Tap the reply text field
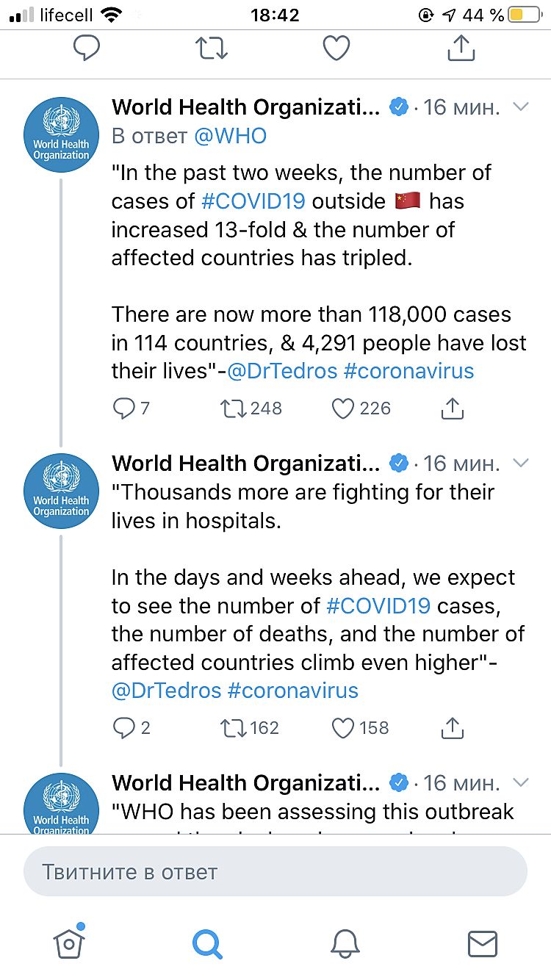551x980 pixels. [x=275, y=872]
